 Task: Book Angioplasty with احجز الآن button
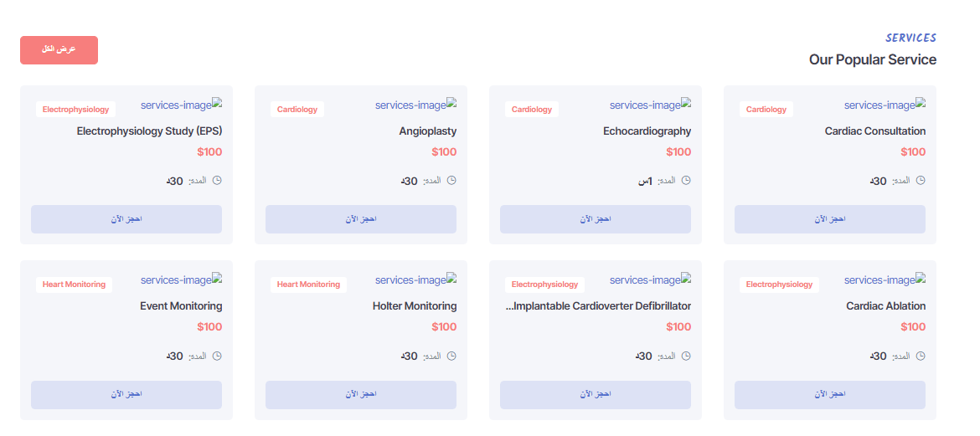[x=361, y=219]
